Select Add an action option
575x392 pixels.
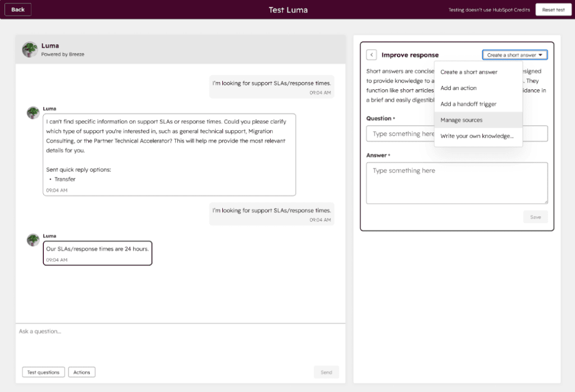coord(478,88)
